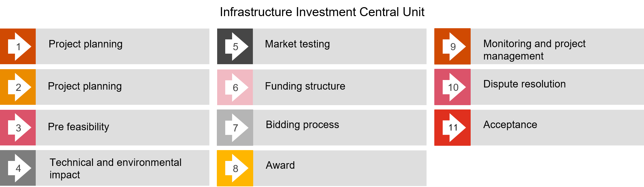
Task: Open the Award step
Action: [280, 165]
